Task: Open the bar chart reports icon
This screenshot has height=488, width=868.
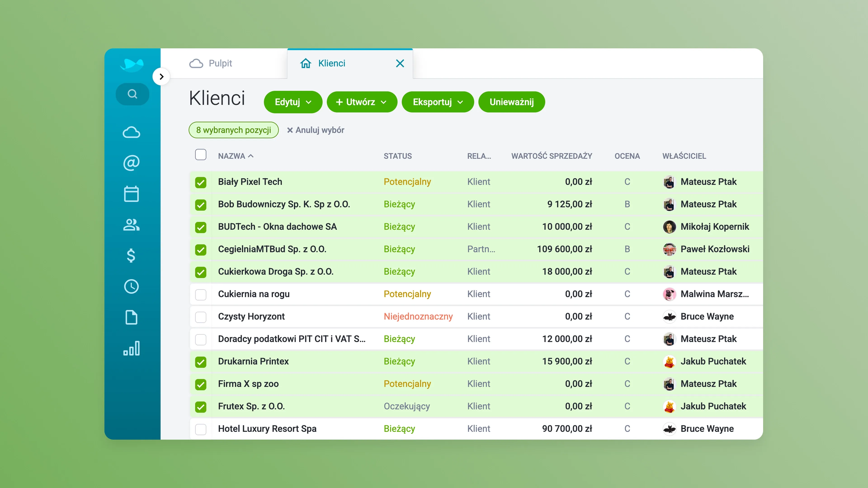Action: (131, 348)
